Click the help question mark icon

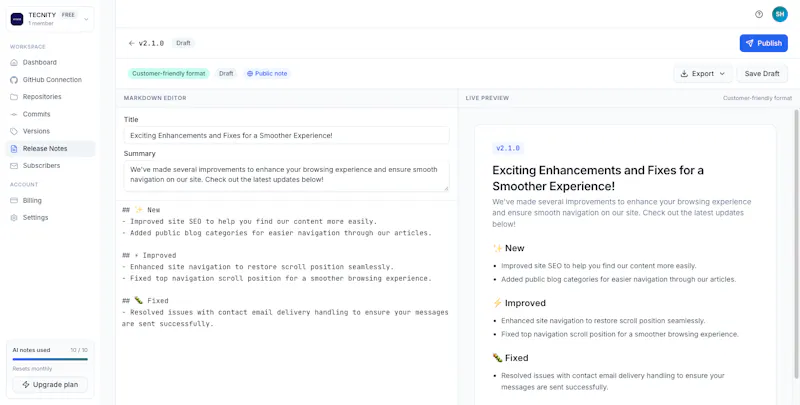[x=759, y=14]
